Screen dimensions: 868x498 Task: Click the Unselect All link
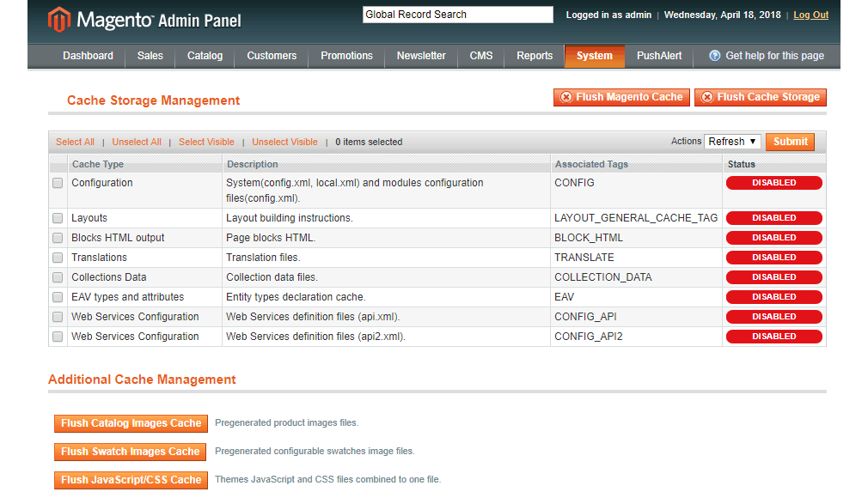137,143
